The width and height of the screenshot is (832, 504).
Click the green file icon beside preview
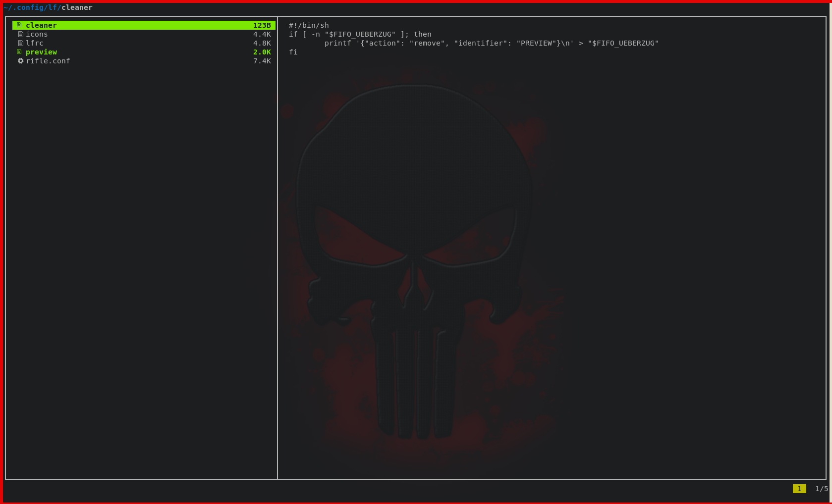tap(19, 51)
